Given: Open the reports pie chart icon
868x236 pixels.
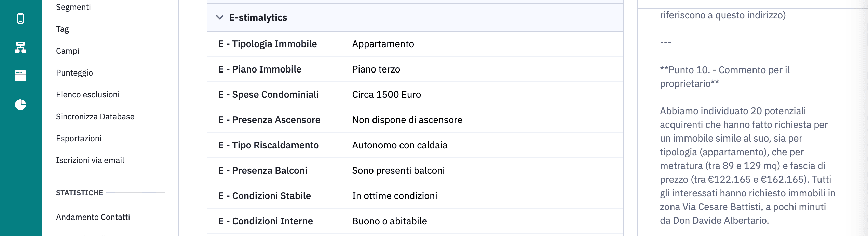Looking at the screenshot, I should [21, 105].
